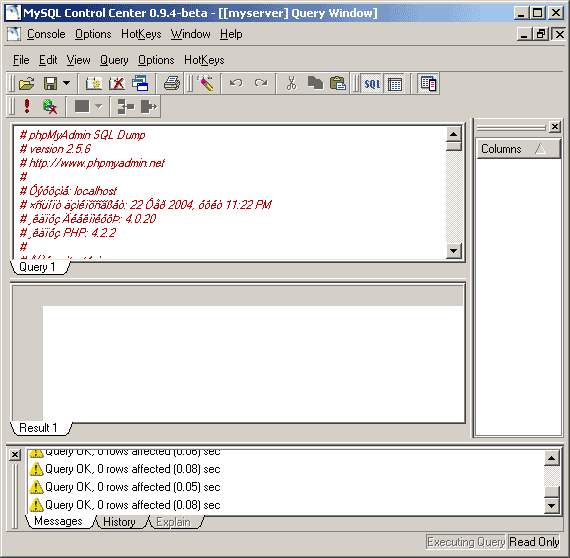Click the Print icon
570x558 pixels.
(x=172, y=84)
